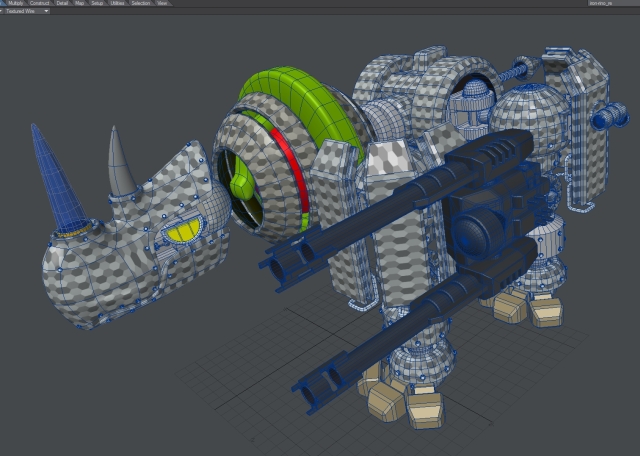640x456 pixels.
Task: Switch to the Selection tab
Action: (x=140, y=3)
